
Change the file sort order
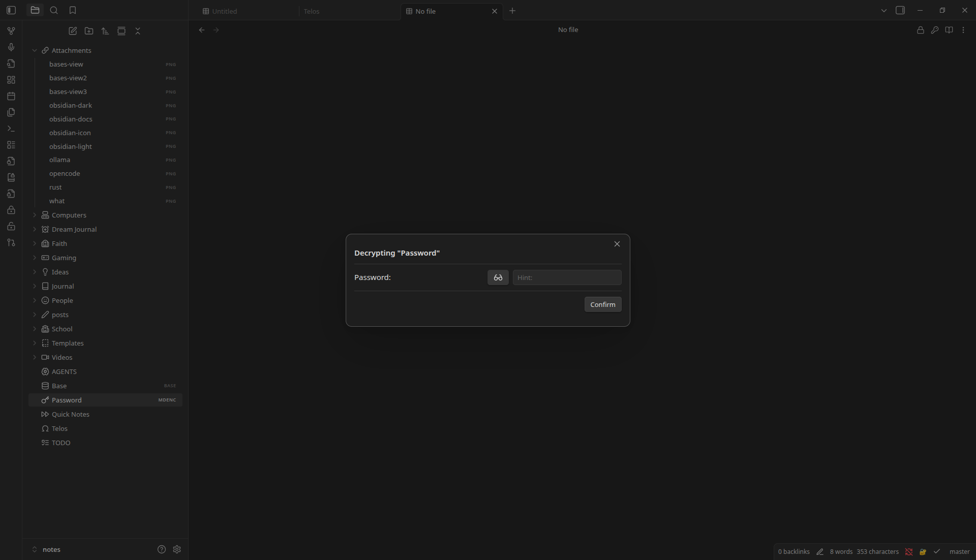[x=105, y=31]
